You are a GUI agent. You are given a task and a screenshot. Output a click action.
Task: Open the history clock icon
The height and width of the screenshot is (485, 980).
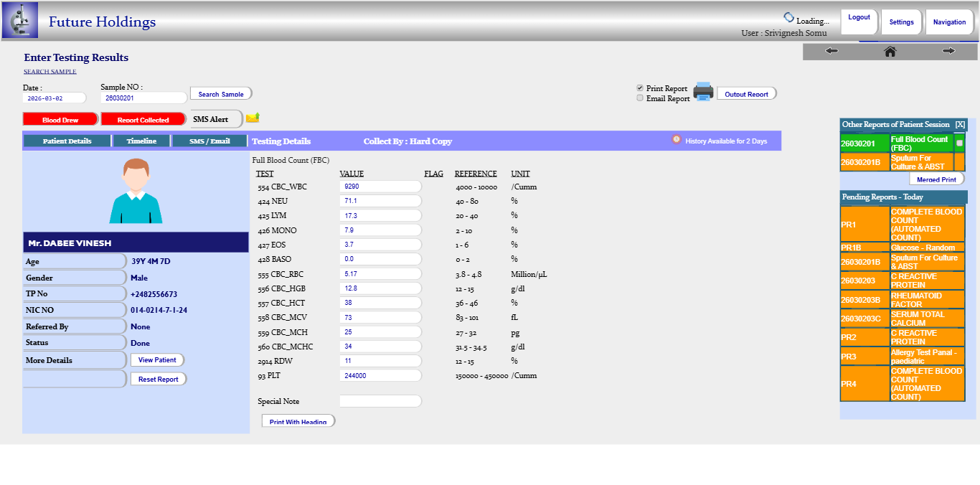[676, 140]
